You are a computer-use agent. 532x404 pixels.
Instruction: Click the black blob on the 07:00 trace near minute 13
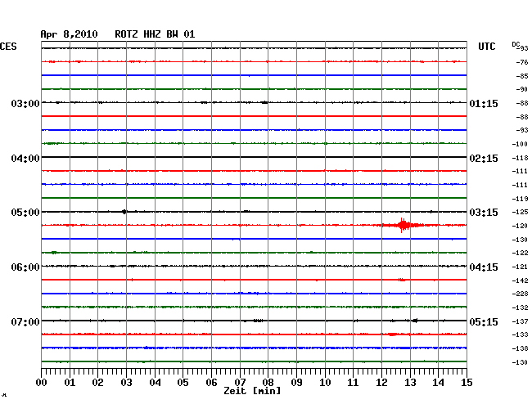pyautogui.click(x=415, y=321)
